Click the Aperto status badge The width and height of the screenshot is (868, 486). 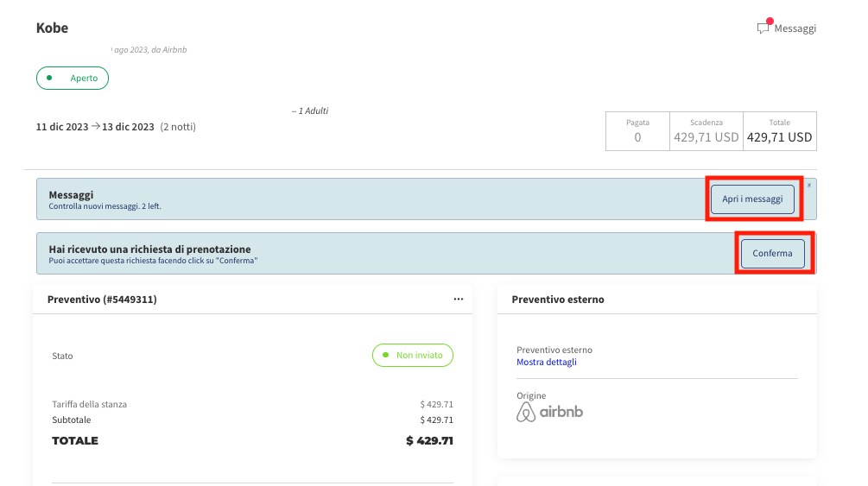click(x=73, y=78)
